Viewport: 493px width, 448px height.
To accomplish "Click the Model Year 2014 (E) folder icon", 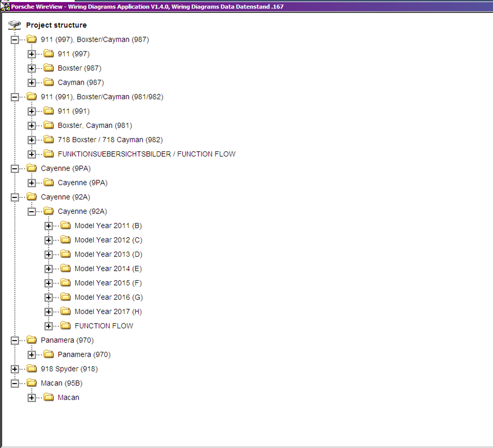I will tap(66, 268).
